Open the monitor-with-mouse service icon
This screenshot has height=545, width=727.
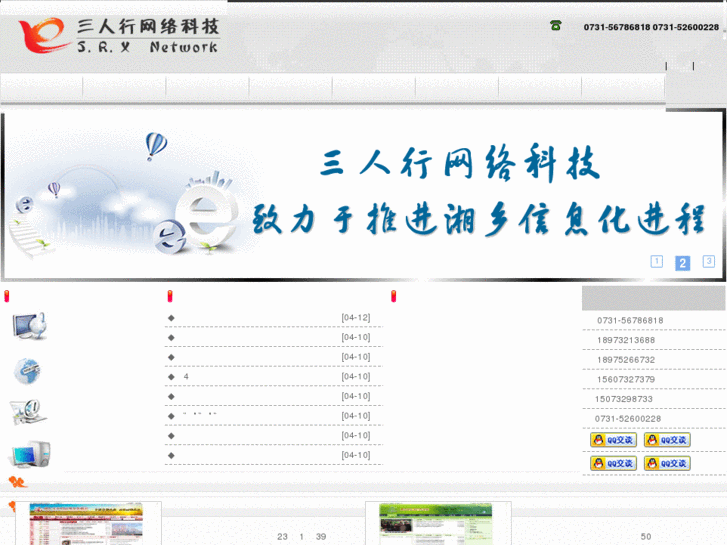pyautogui.click(x=30, y=326)
